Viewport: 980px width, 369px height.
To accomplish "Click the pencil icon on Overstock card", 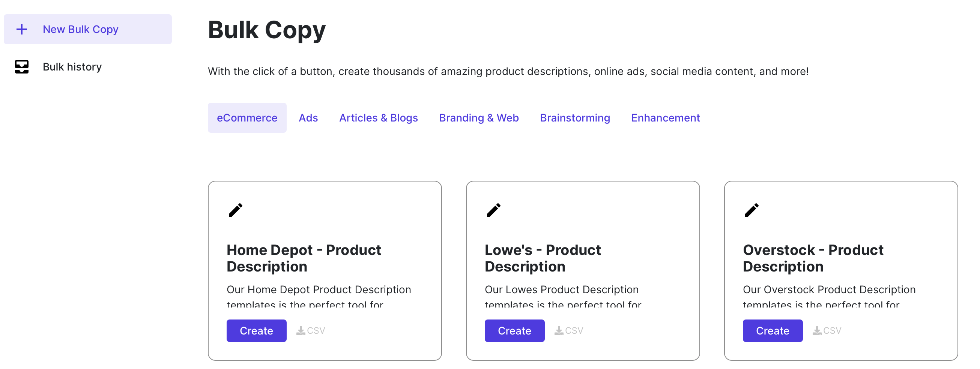I will click(x=752, y=210).
